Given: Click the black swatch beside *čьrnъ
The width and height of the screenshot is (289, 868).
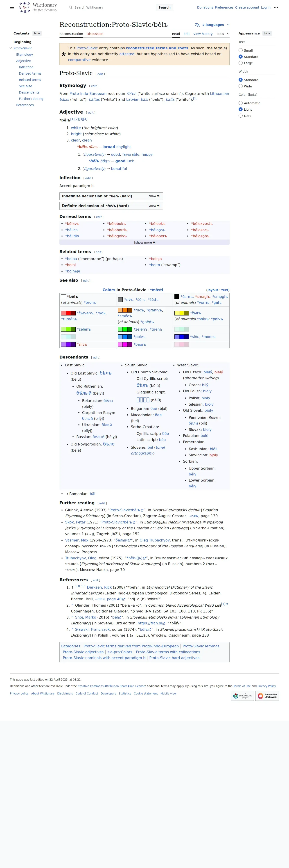Looking at the screenshot, I should click(x=177, y=297).
